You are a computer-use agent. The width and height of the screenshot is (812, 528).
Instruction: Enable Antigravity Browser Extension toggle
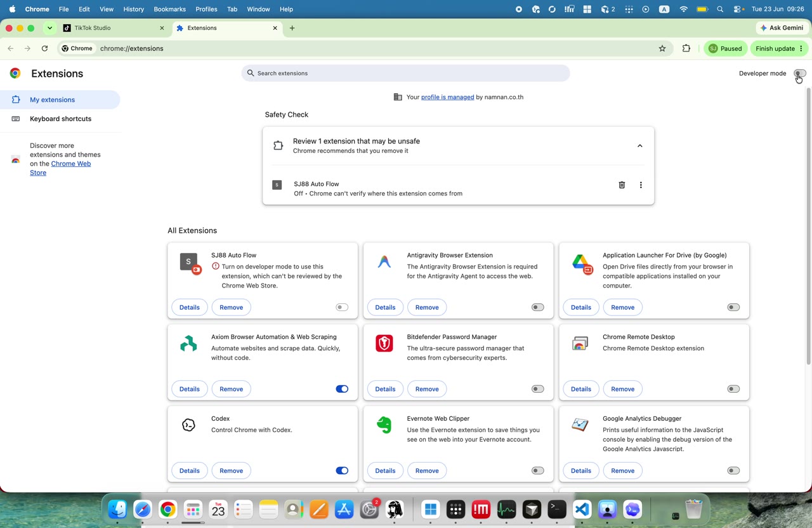538,307
